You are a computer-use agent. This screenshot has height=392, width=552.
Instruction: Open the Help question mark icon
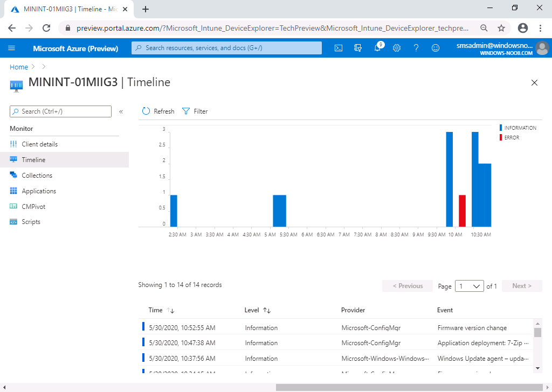[x=416, y=48]
